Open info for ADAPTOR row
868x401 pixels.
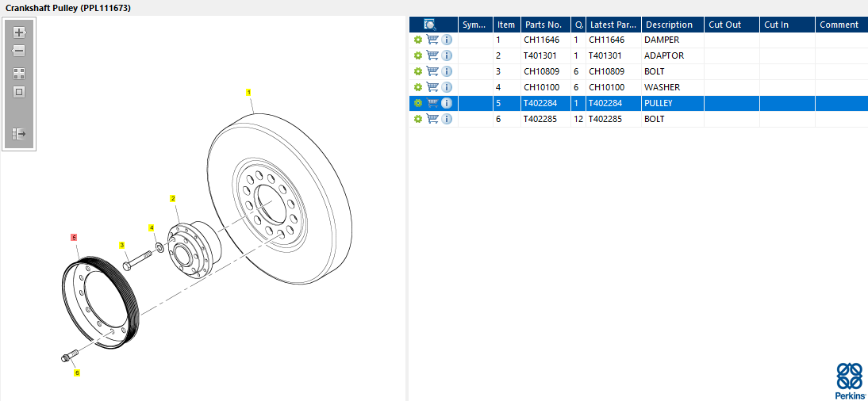(x=447, y=55)
